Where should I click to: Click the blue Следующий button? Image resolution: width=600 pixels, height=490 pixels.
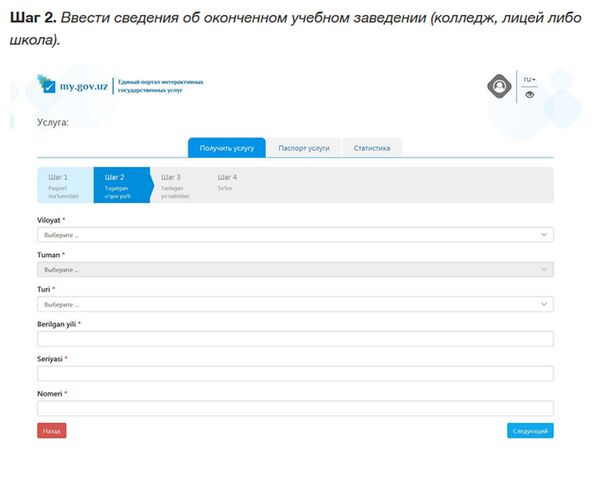529,431
